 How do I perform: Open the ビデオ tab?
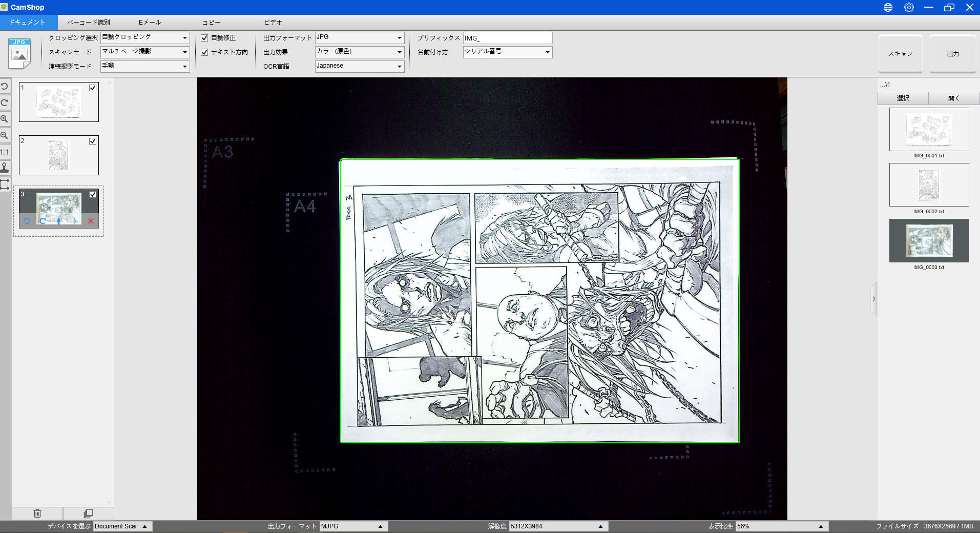pos(273,23)
